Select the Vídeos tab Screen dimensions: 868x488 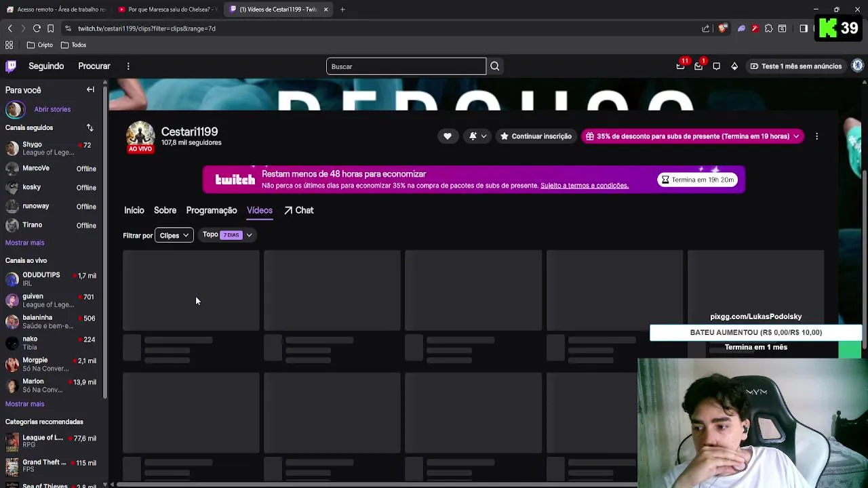click(x=260, y=210)
